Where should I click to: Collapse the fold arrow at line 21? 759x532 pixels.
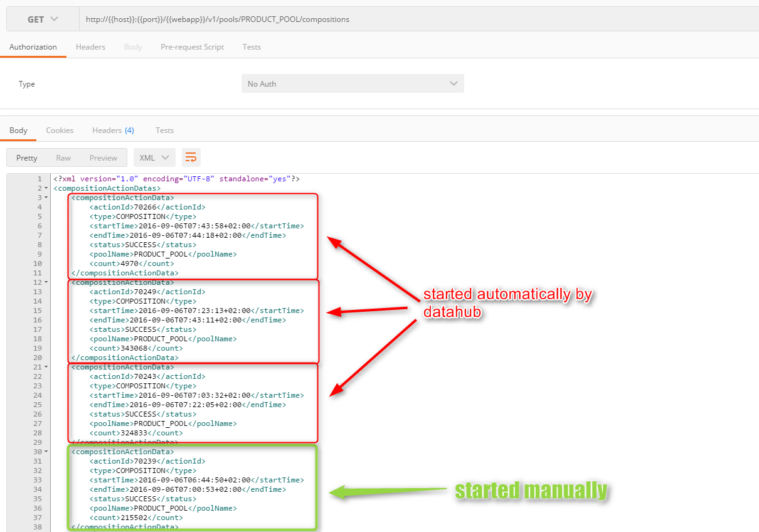(46, 367)
